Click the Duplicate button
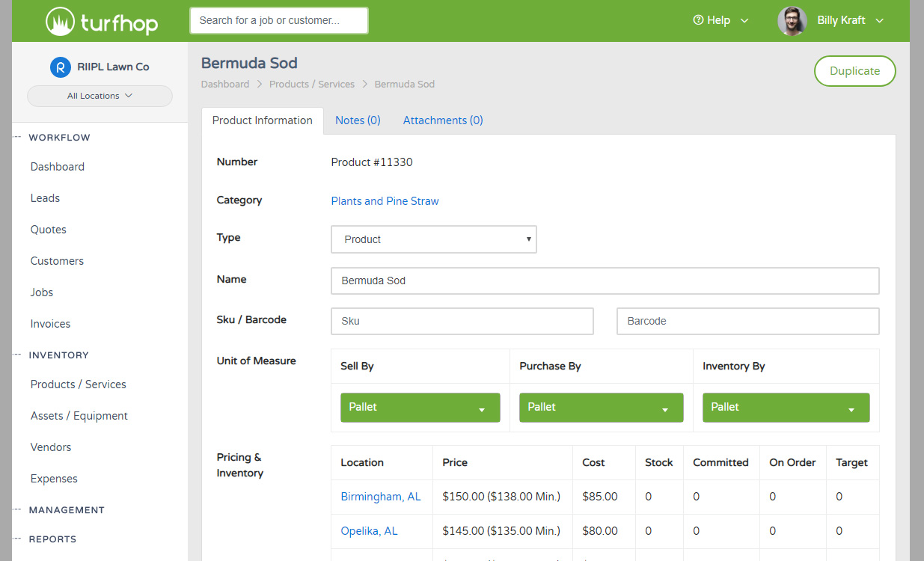Screen dimensions: 924x561 (854, 70)
